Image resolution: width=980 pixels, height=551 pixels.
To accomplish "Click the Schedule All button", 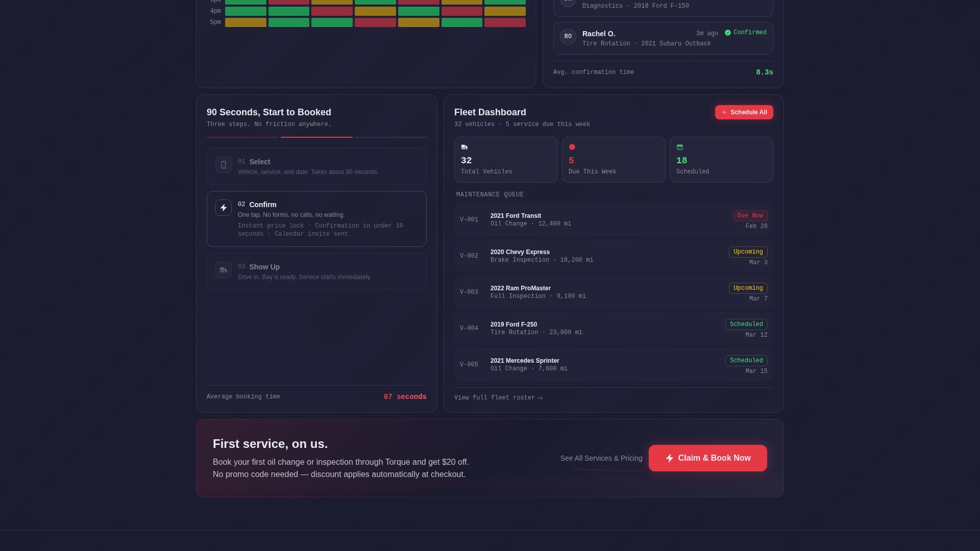I will click(x=744, y=112).
